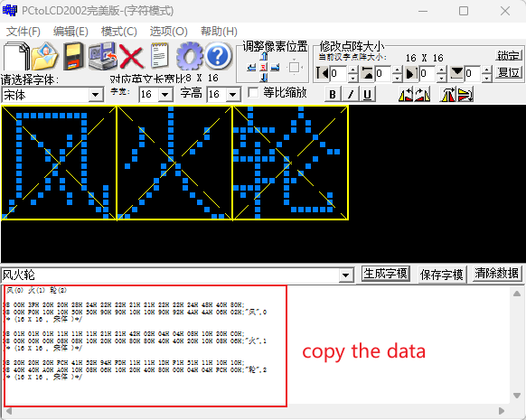The height and width of the screenshot is (420, 526).
Task: Open the 文件(F) menu
Action: pos(23,32)
